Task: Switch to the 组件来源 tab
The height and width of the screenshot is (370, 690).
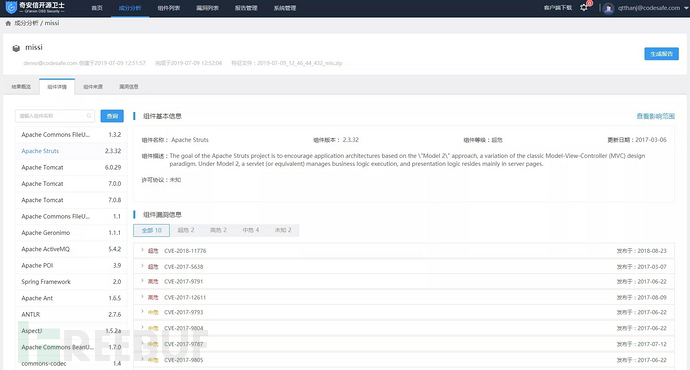Action: pyautogui.click(x=93, y=87)
